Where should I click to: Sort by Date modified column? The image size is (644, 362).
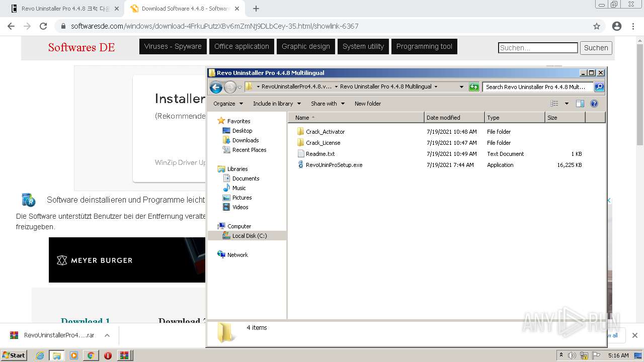click(454, 118)
